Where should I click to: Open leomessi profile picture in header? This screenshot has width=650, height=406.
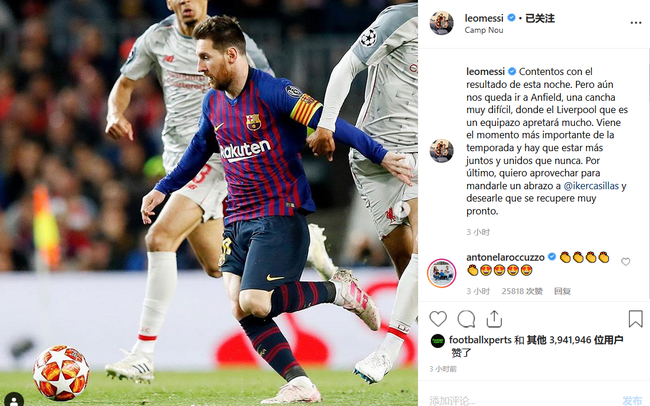(441, 23)
